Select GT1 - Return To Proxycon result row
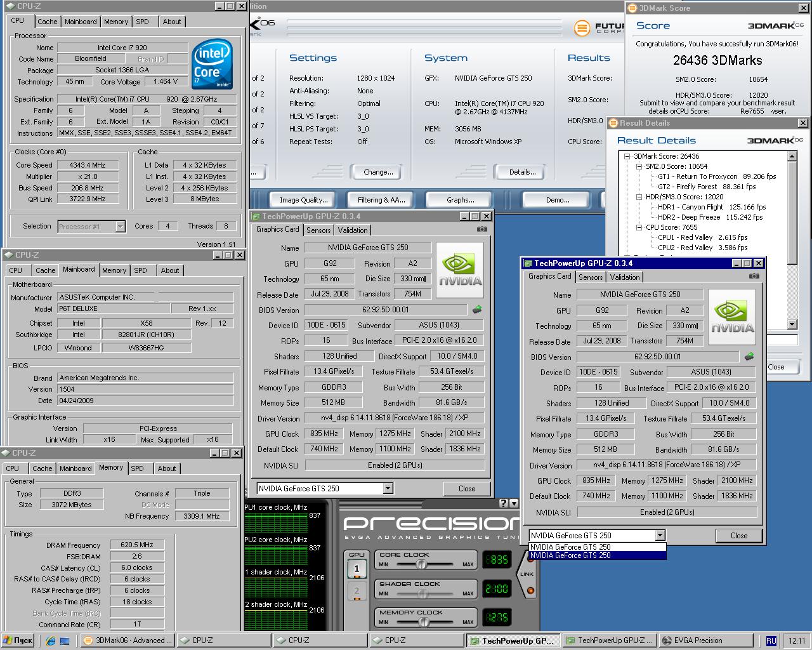The height and width of the screenshot is (650, 812). (x=717, y=176)
